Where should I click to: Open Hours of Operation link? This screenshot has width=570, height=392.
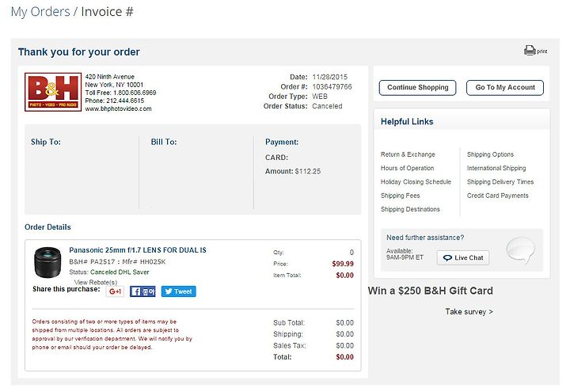407,168
